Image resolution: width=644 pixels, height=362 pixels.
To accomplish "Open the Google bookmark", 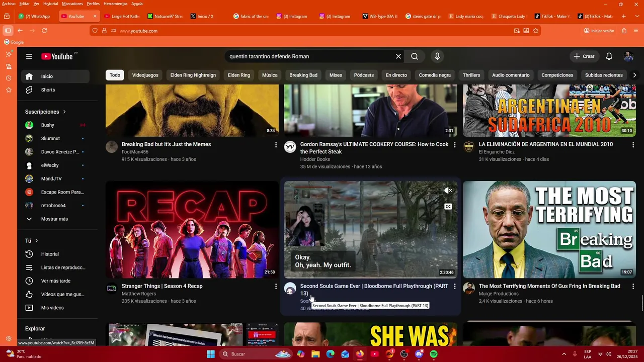I will click(x=14, y=42).
